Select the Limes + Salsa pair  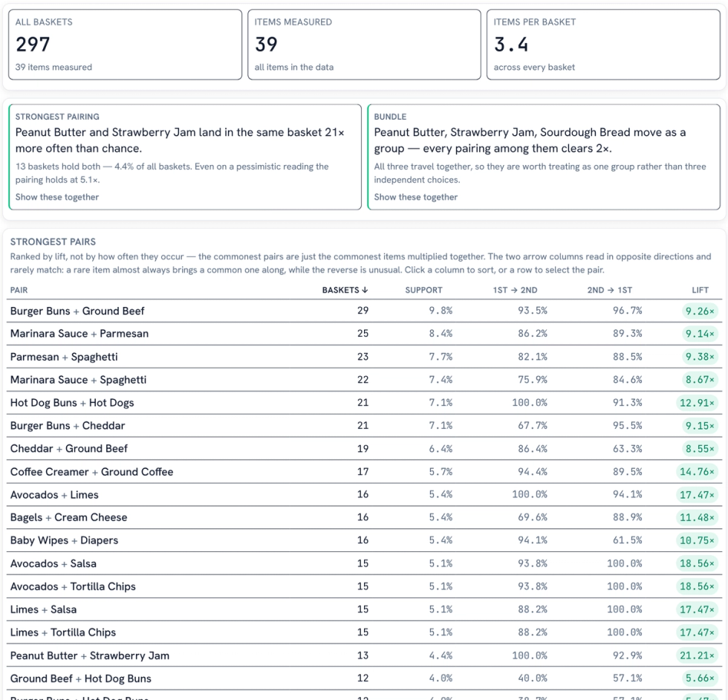pyautogui.click(x=364, y=609)
